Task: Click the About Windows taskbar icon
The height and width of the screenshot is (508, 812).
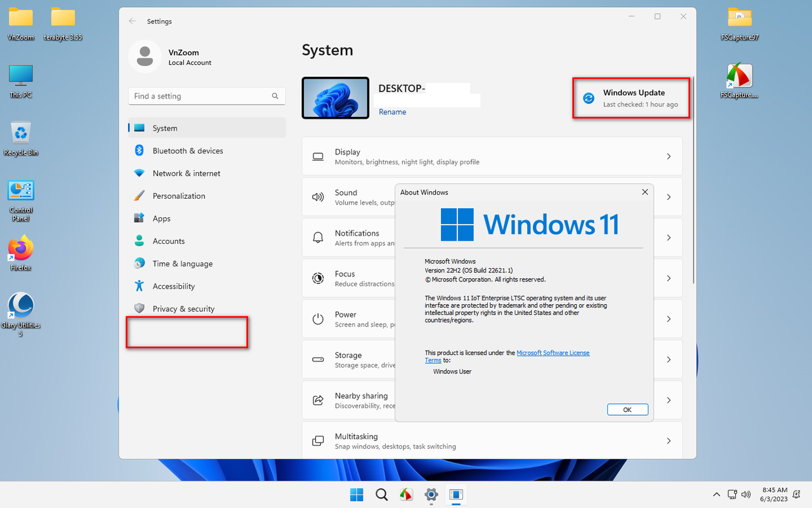Action: (x=456, y=495)
